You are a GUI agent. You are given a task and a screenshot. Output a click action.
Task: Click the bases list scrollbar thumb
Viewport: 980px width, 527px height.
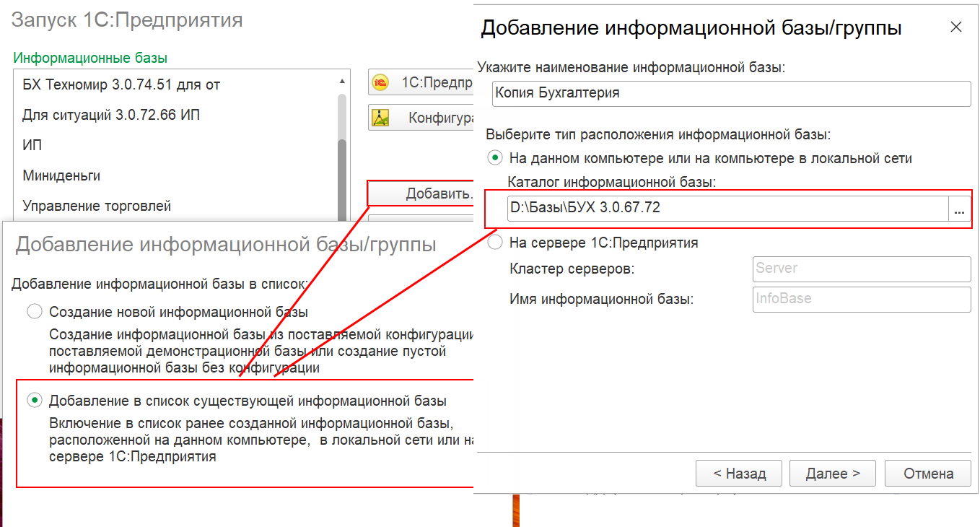click(x=342, y=180)
